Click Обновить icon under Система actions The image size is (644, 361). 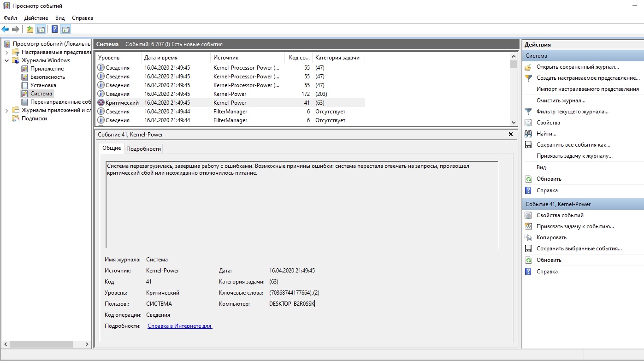coord(528,179)
